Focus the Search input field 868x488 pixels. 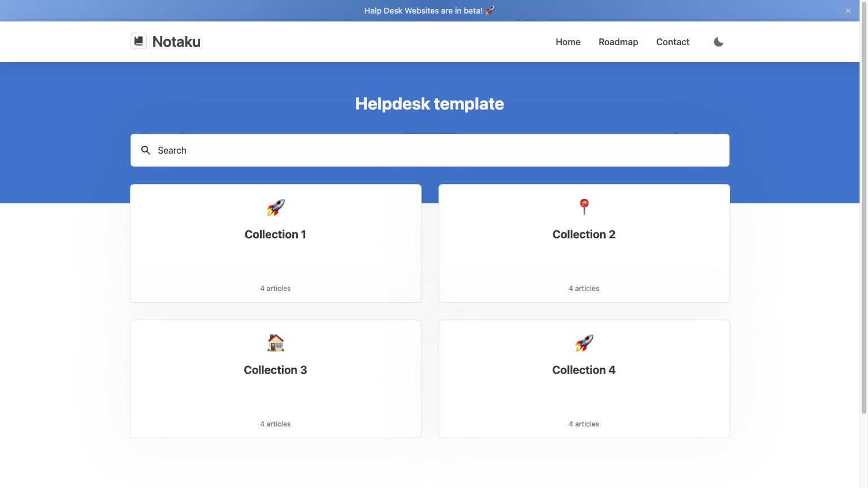(430, 150)
